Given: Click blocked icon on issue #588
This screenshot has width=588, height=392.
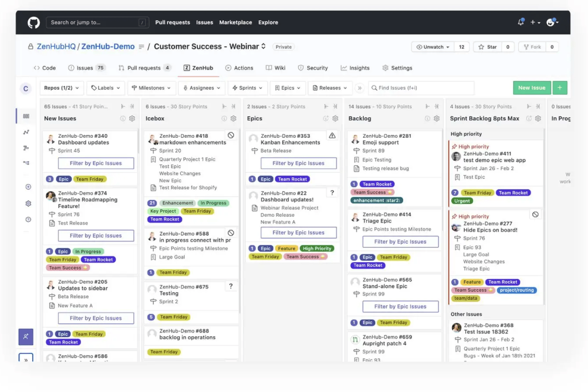Looking at the screenshot, I should tap(231, 233).
